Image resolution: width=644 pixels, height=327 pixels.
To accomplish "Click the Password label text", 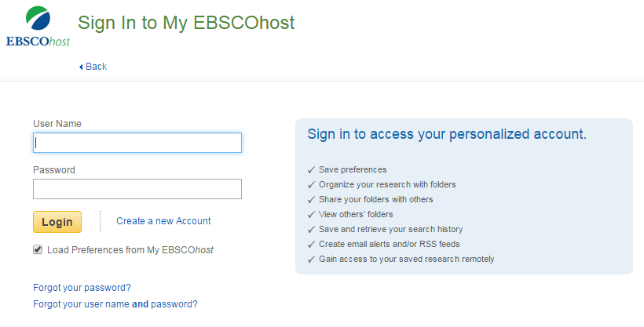I will (x=54, y=170).
